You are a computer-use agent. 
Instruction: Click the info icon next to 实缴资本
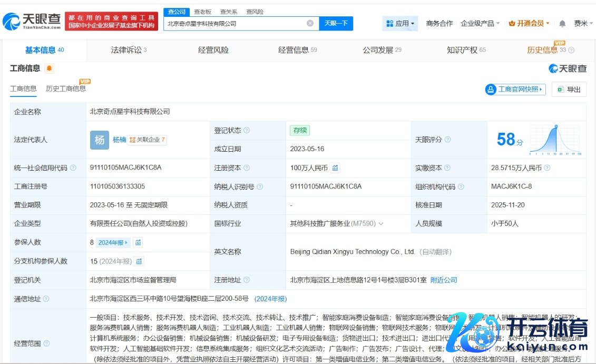547,168
